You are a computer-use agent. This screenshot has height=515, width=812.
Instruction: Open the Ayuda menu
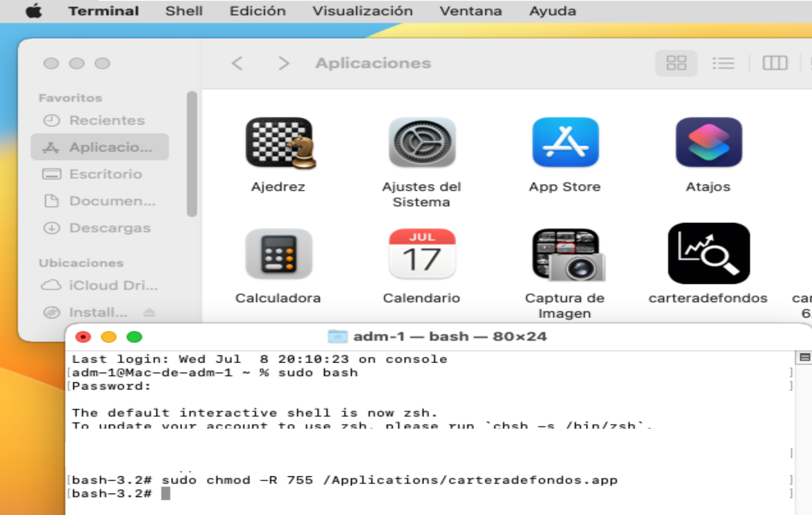click(553, 11)
